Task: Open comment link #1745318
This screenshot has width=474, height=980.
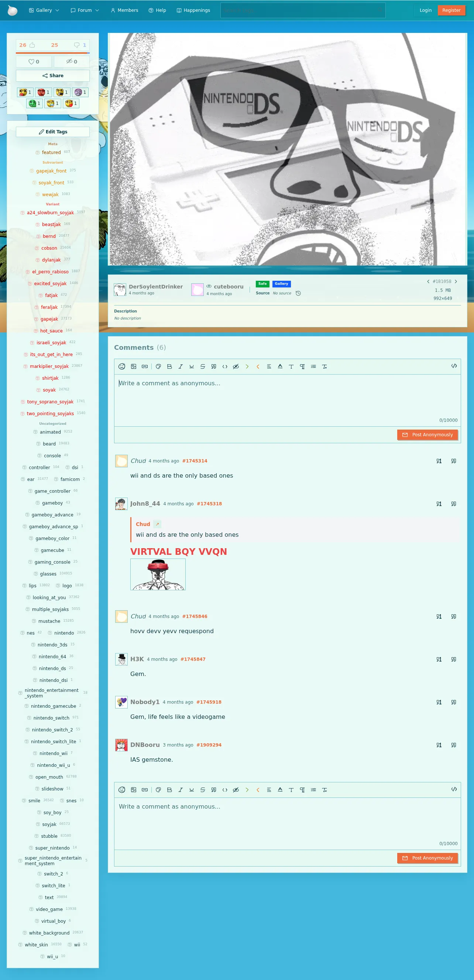Action: (209, 504)
